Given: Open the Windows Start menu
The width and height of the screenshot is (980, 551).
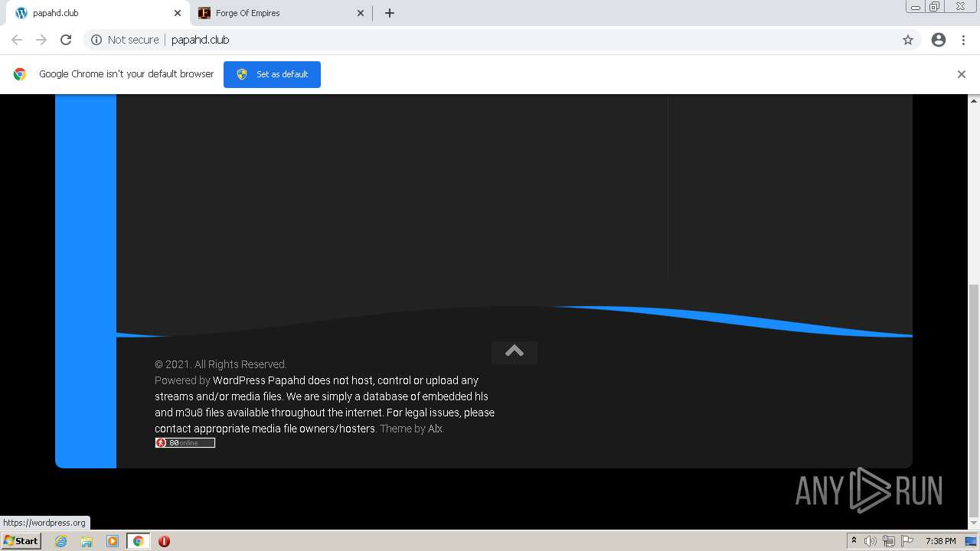Looking at the screenshot, I should pyautogui.click(x=21, y=540).
